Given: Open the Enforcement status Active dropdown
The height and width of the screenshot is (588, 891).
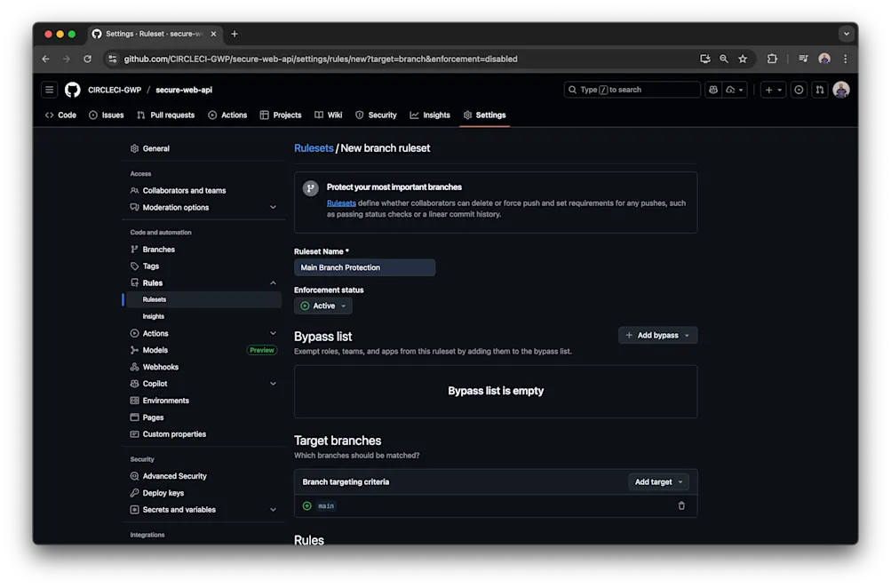Looking at the screenshot, I should 322,305.
